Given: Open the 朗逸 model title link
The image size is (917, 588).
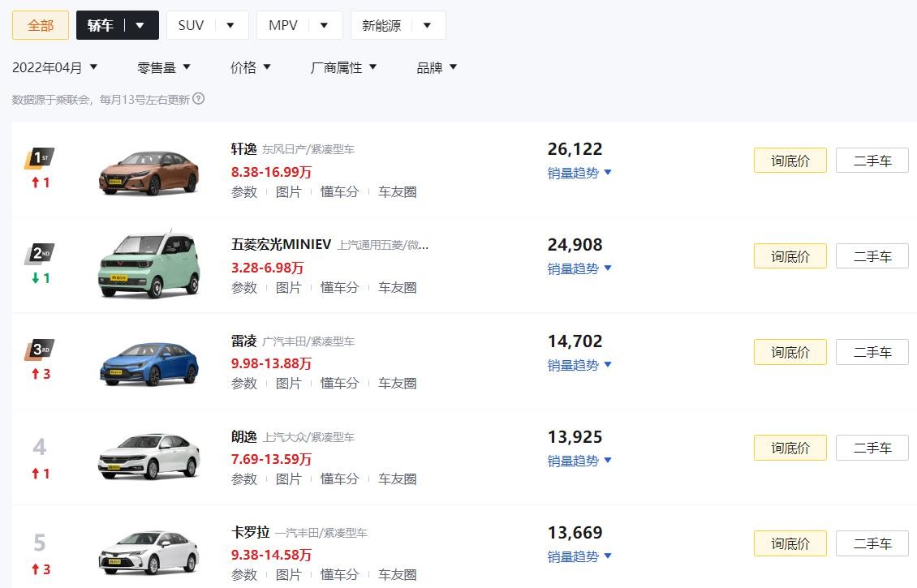Looking at the screenshot, I should 244,436.
